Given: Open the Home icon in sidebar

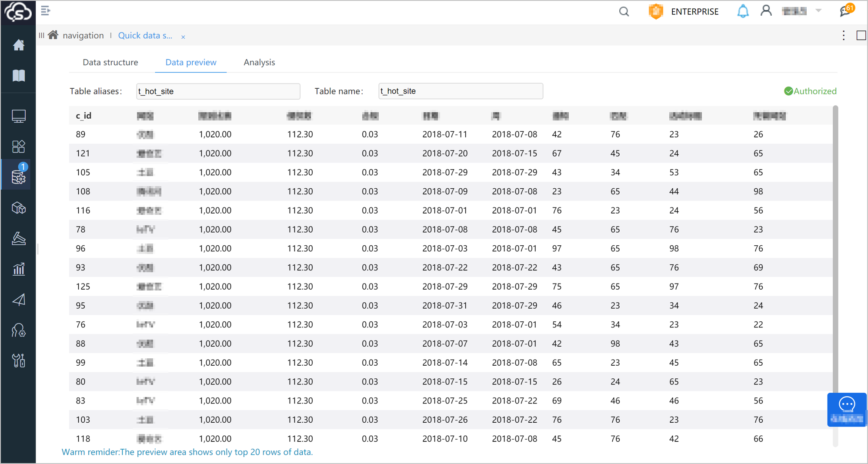Looking at the screenshot, I should tap(18, 45).
